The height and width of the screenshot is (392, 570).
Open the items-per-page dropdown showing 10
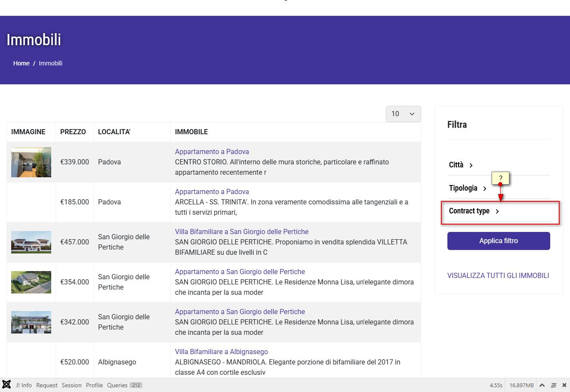[403, 114]
